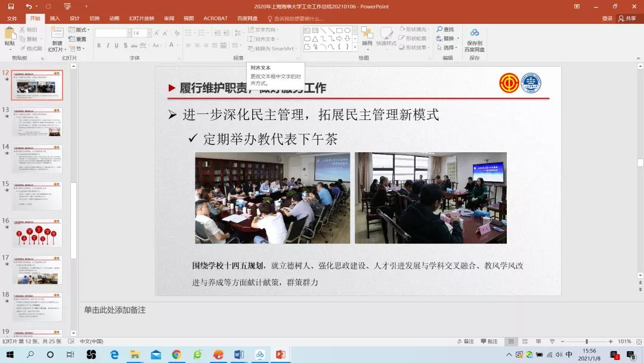644x363 pixels.
Task: Reset slide using the 重置 button
Action: 77,39
